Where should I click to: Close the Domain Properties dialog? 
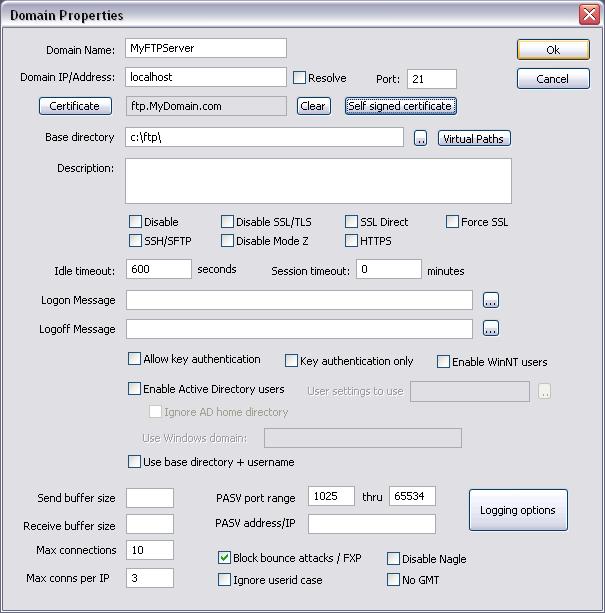[x=588, y=15]
